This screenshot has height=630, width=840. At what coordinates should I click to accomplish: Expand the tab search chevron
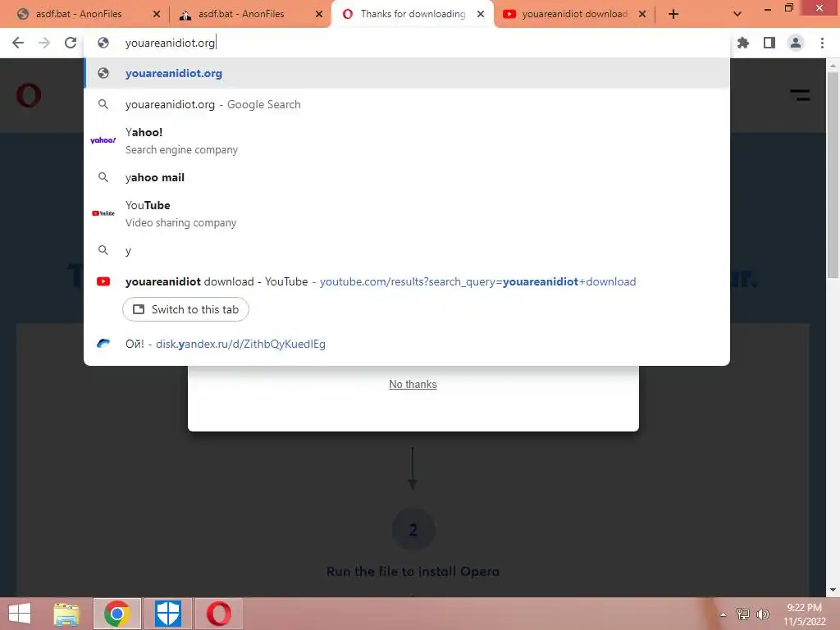(x=737, y=14)
